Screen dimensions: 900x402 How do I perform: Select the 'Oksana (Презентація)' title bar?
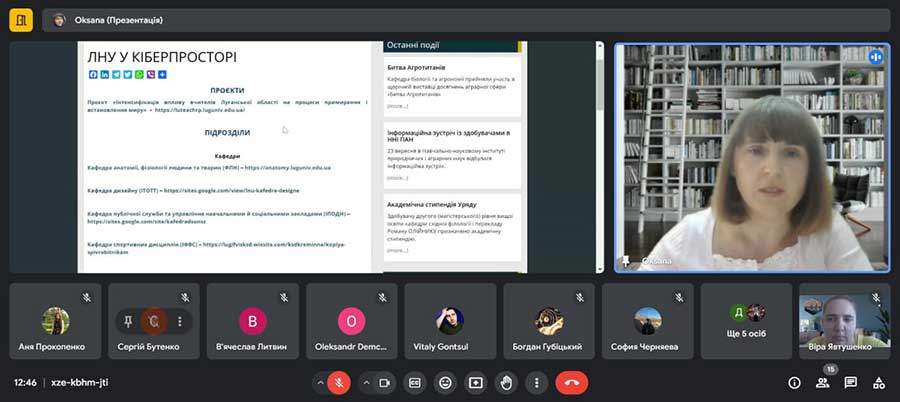click(x=466, y=20)
